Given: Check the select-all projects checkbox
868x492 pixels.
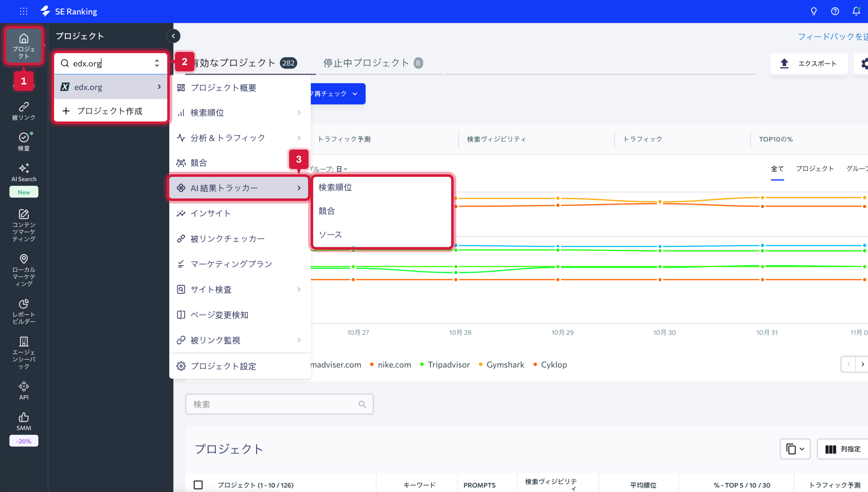Looking at the screenshot, I should pos(199,485).
